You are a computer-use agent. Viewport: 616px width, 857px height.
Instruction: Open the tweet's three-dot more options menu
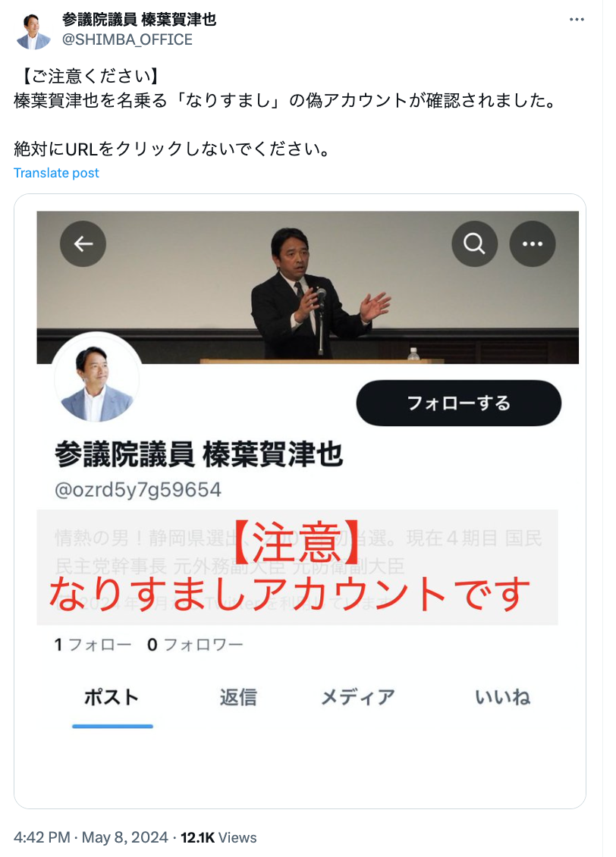click(x=577, y=20)
